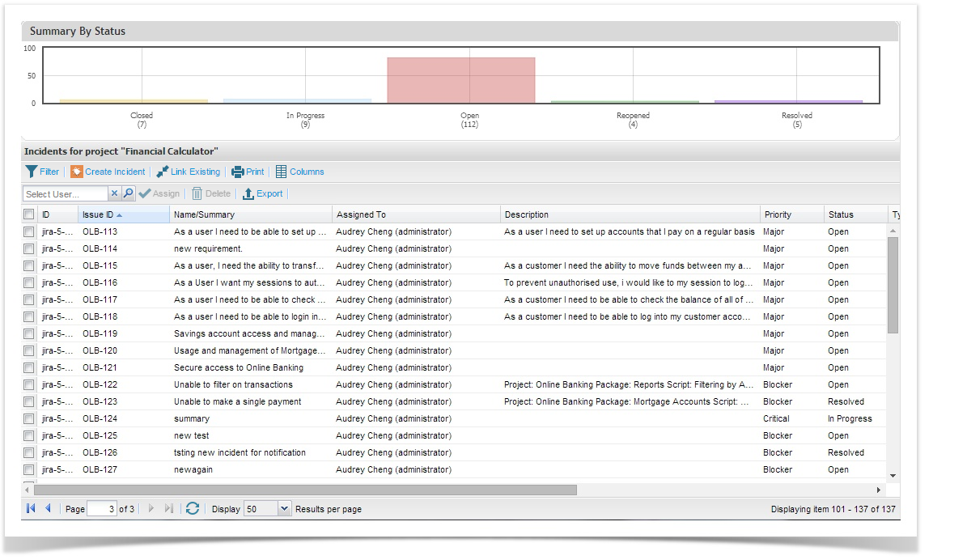
Task: Click the Link Existing icon
Action: [x=163, y=172]
